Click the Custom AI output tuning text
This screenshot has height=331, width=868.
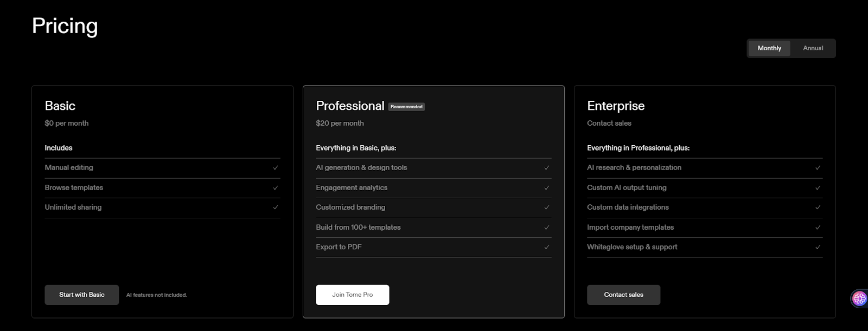coord(627,187)
